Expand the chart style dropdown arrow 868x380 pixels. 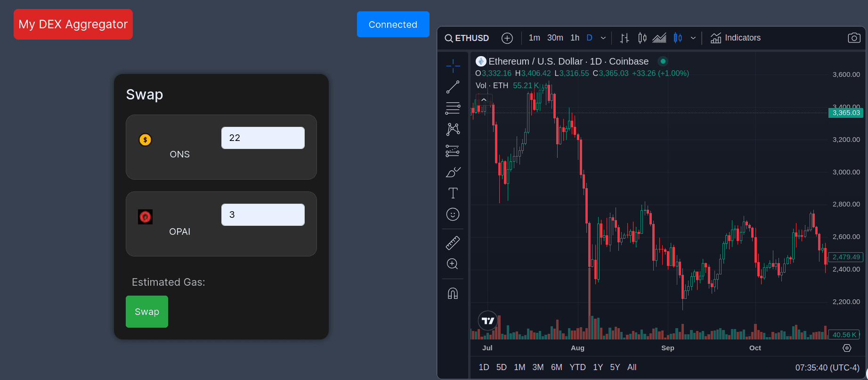693,38
